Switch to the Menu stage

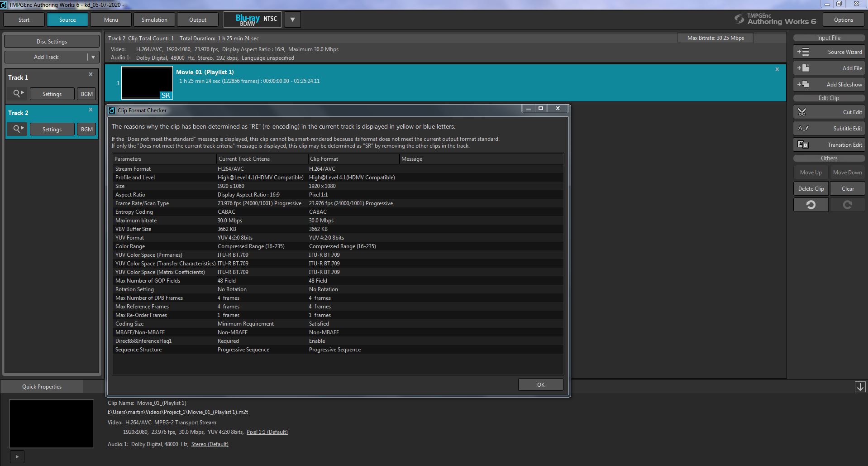(111, 20)
